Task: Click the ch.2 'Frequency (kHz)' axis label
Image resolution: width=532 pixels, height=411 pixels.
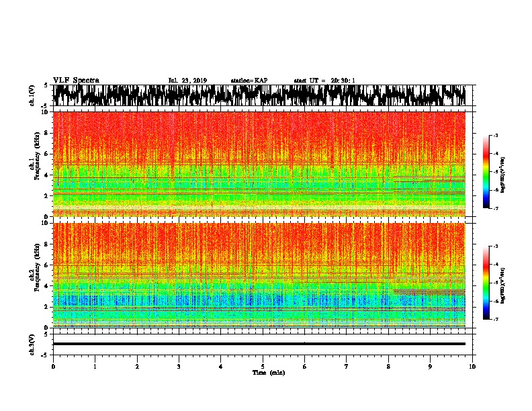Action: tap(37, 267)
